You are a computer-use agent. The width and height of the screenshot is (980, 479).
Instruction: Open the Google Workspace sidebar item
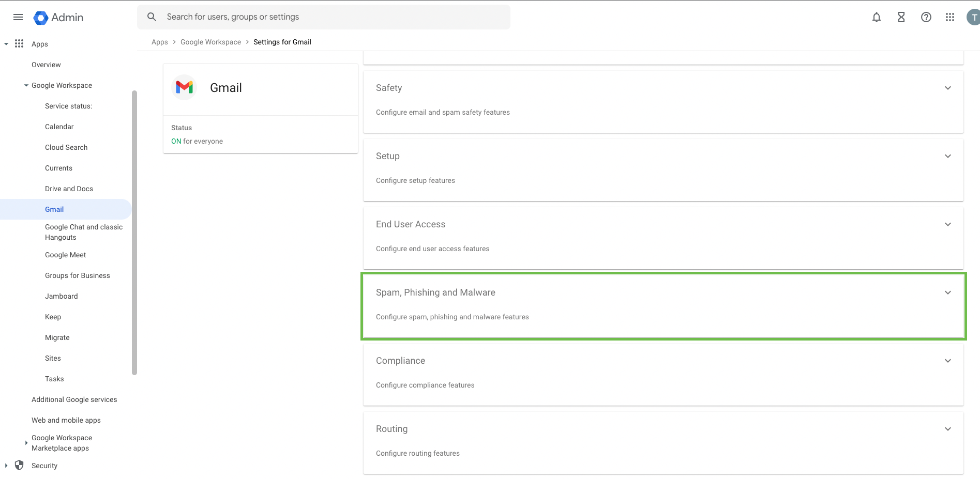(x=62, y=85)
